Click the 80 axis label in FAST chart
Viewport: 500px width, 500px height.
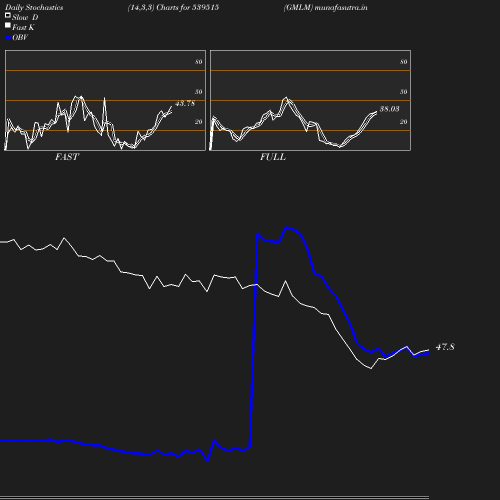199,62
